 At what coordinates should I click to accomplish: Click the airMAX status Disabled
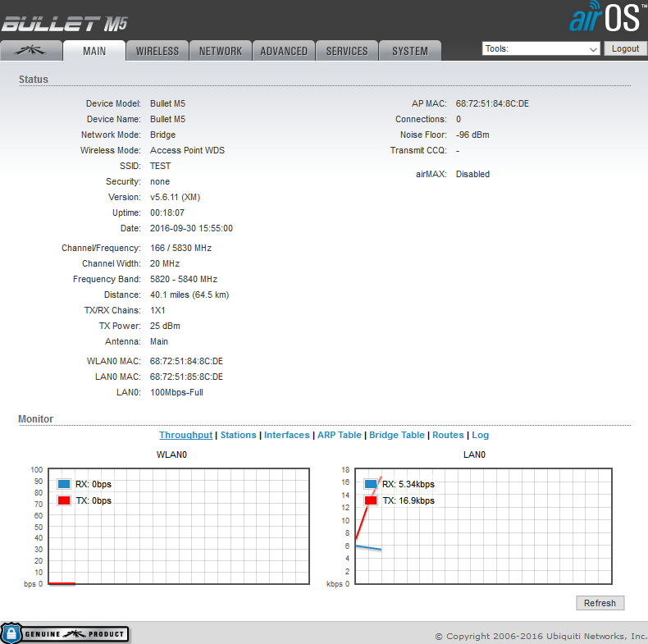pos(472,174)
